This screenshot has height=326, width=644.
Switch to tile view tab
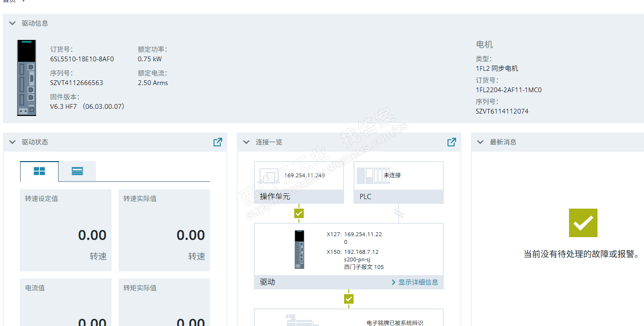(39, 172)
